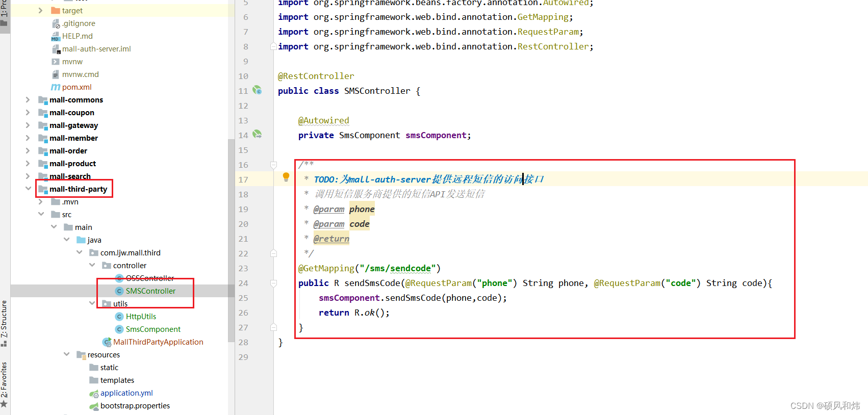This screenshot has height=415, width=868.
Task: Select the mvnw script file
Action: (x=72, y=62)
